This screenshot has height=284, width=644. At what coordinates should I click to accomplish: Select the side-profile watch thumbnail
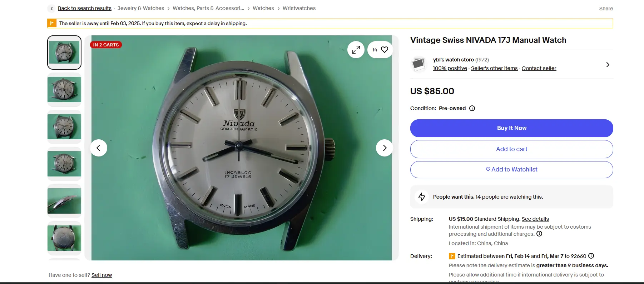64,201
